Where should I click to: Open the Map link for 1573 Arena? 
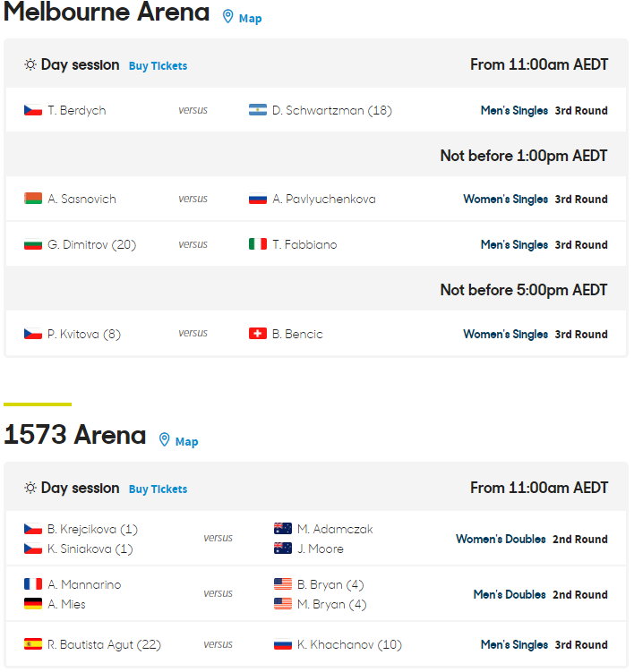(186, 442)
